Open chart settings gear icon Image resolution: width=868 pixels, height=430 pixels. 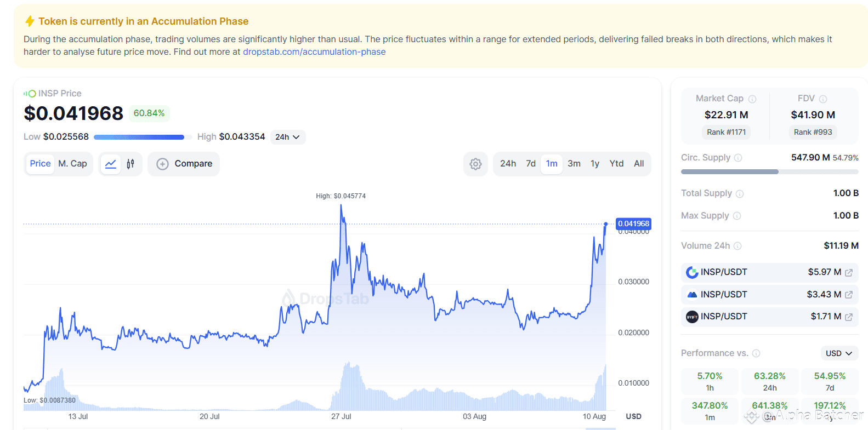[x=475, y=164]
